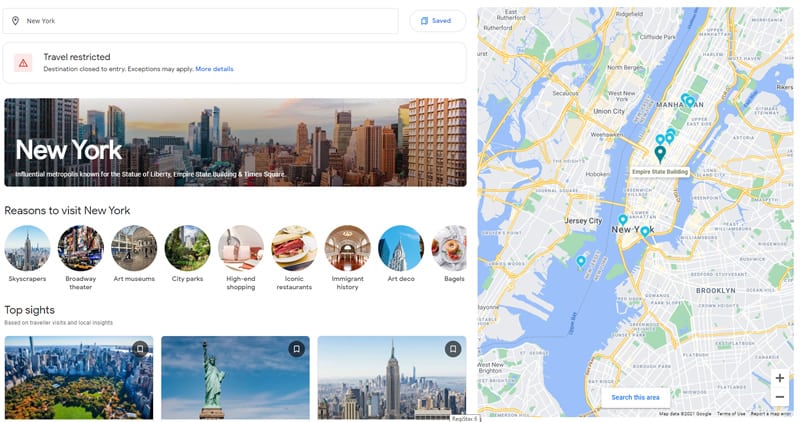Select the Empire State Building map pin

point(660,154)
